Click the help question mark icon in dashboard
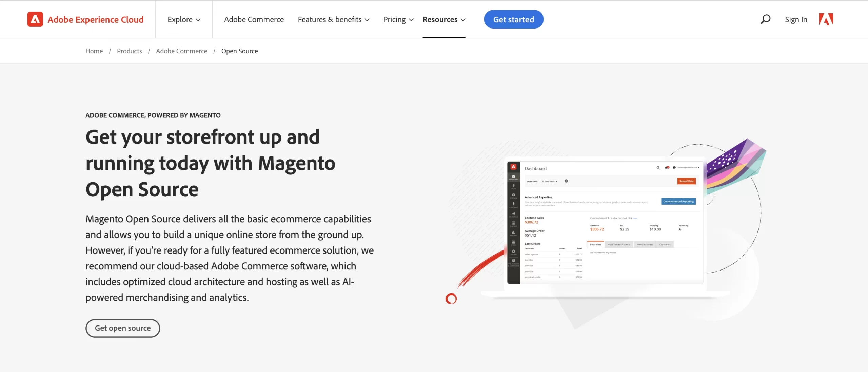This screenshot has height=372, width=868. point(566,181)
